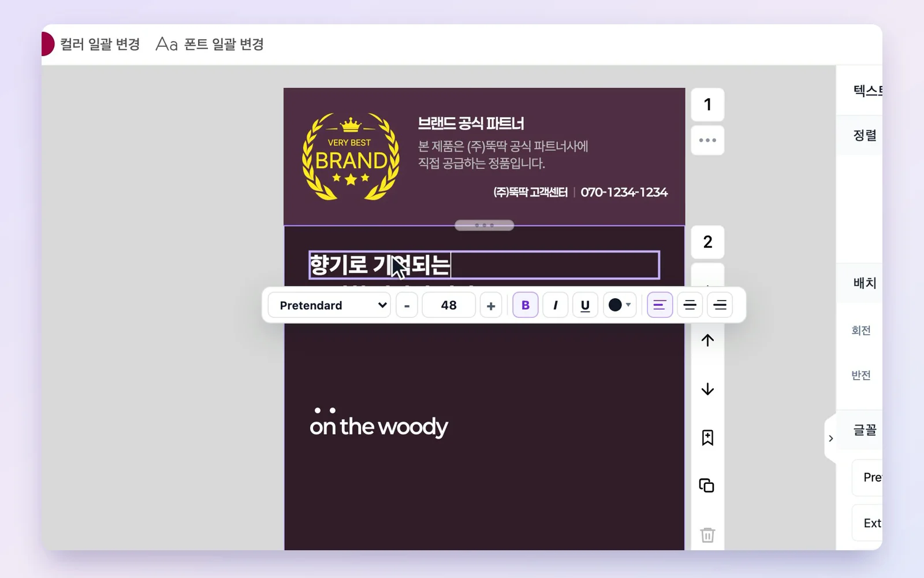This screenshot has width=924, height=578.
Task: Select section number 1
Action: pyautogui.click(x=707, y=105)
